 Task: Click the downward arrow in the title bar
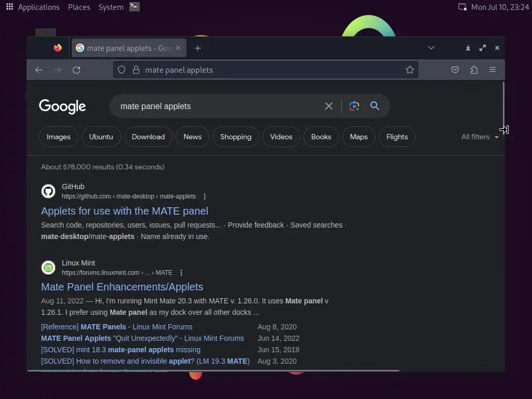click(x=468, y=48)
